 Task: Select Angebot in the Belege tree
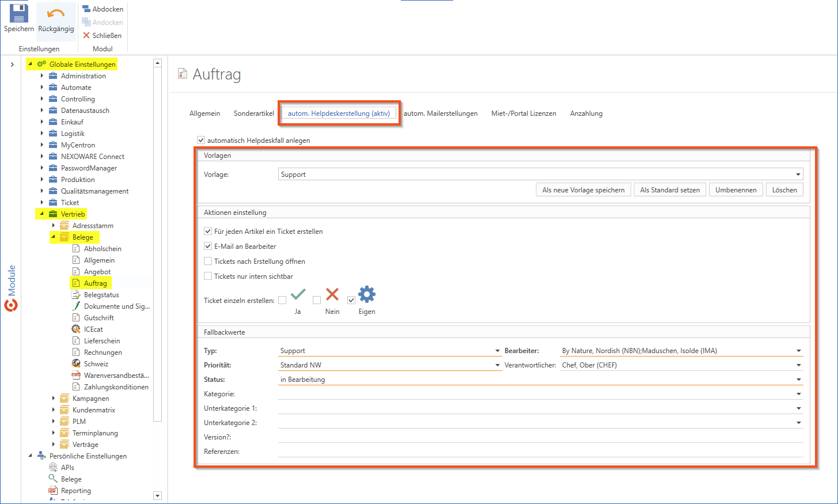(97, 271)
